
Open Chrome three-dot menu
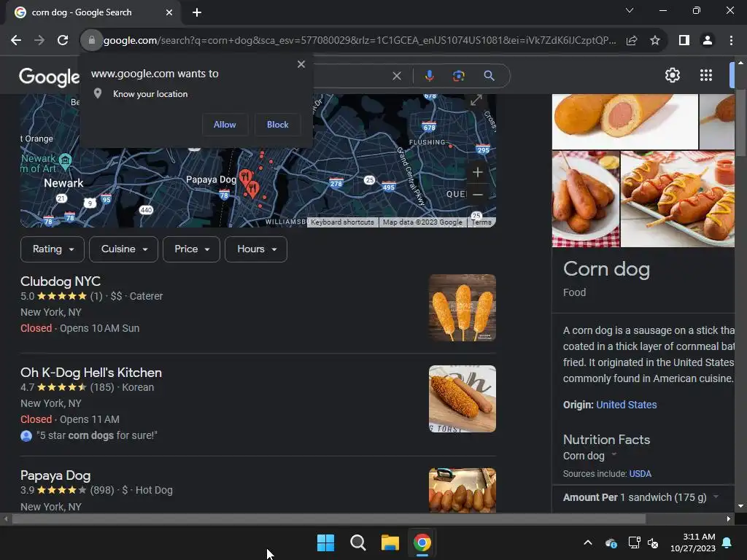tap(731, 41)
